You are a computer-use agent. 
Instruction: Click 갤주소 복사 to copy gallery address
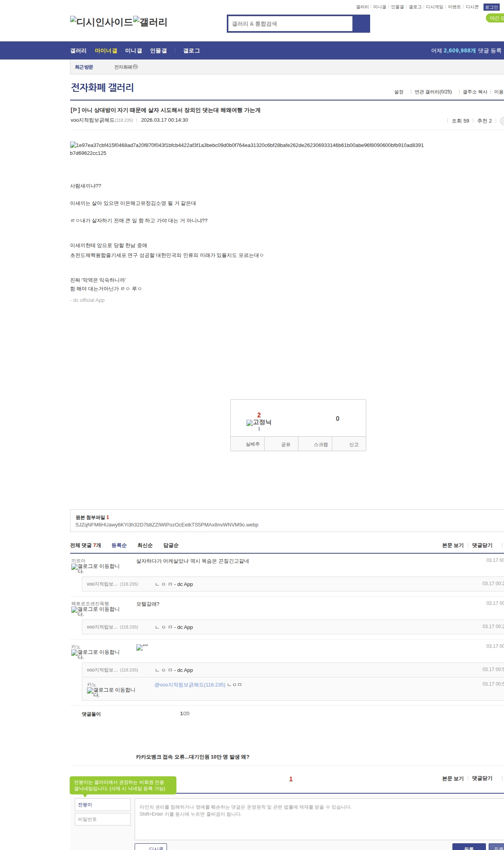475,92
